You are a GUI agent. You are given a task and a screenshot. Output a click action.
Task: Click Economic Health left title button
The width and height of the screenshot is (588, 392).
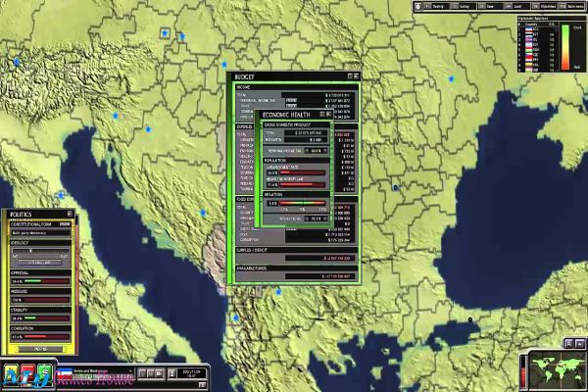coord(322,114)
